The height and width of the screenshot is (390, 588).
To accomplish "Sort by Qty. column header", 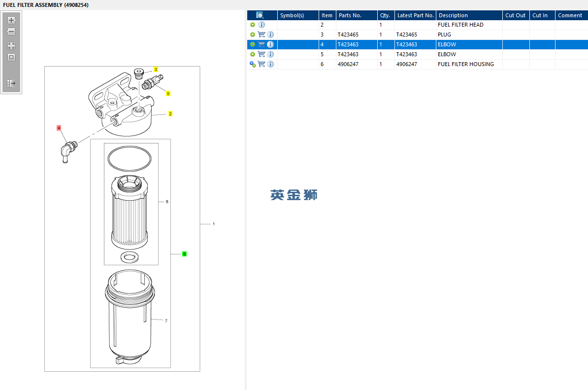I will 386,15.
